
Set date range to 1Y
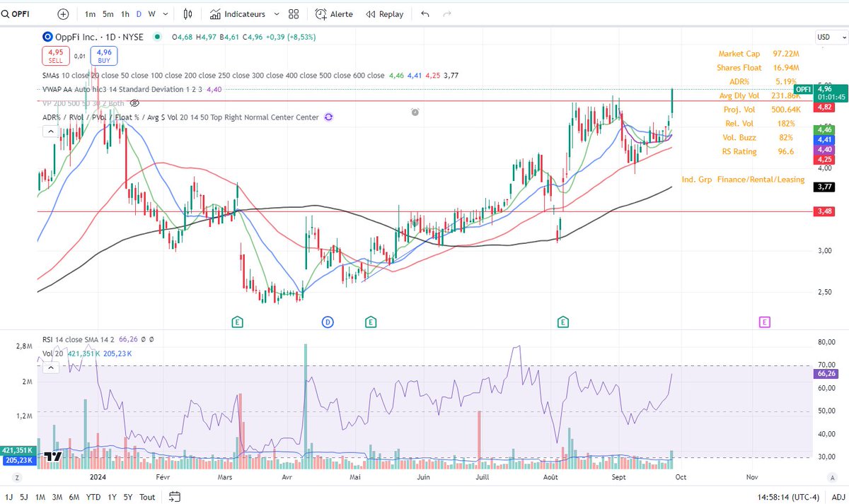pos(110,497)
